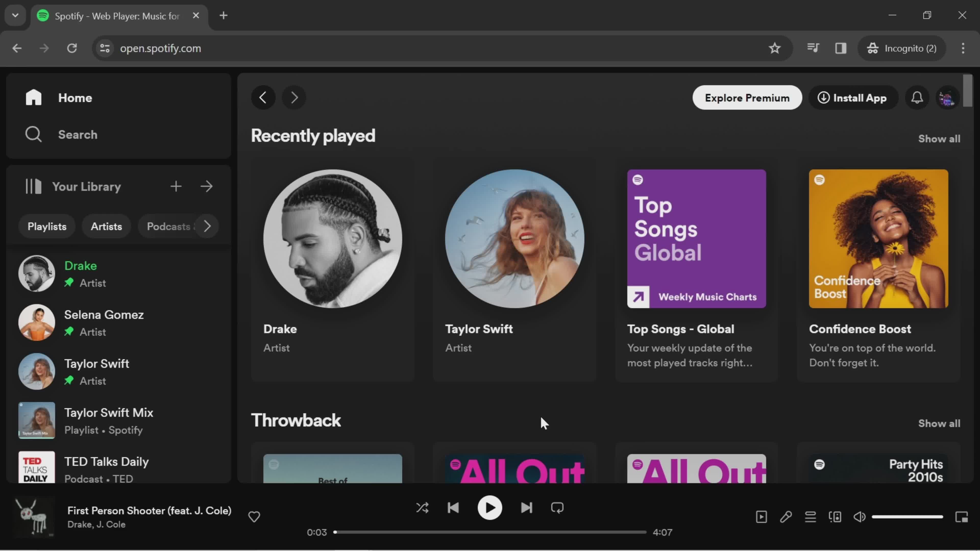Viewport: 980px width, 551px height.
Task: Create playlist with the plus icon
Action: (x=176, y=186)
